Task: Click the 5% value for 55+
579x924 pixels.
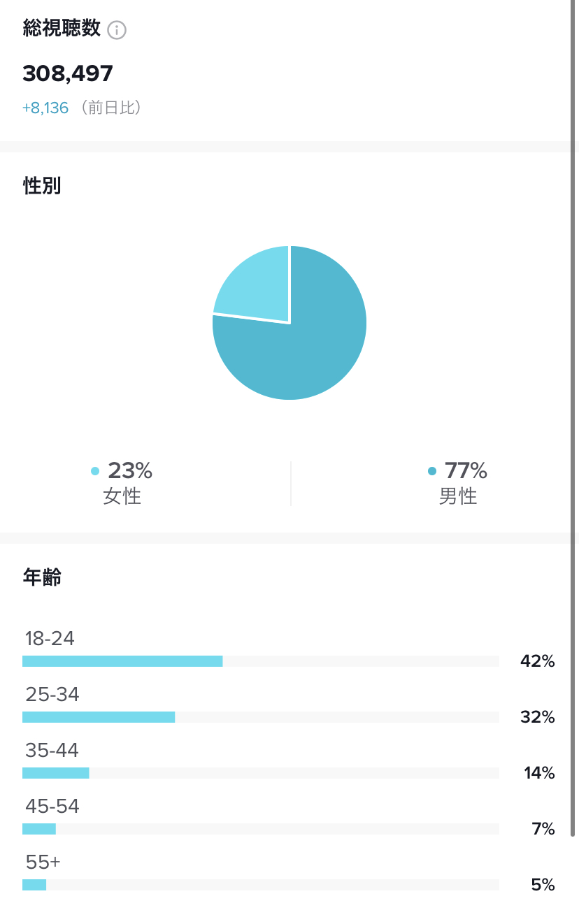Action: click(543, 885)
